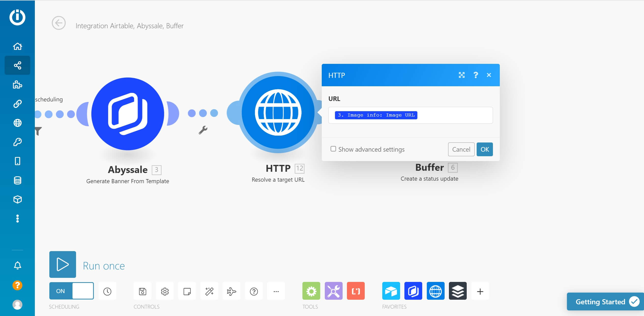Open Getting Started panel
Image resolution: width=644 pixels, height=316 pixels.
pos(605,301)
